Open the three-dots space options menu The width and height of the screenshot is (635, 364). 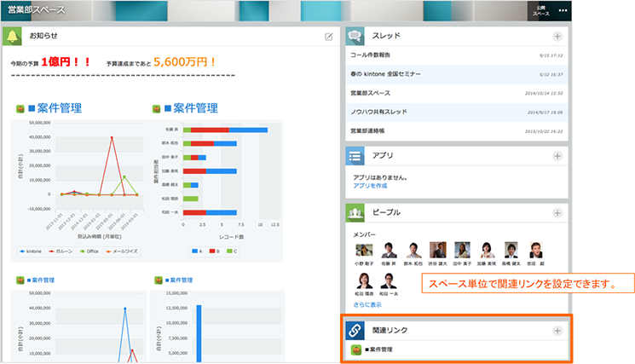coord(563,10)
